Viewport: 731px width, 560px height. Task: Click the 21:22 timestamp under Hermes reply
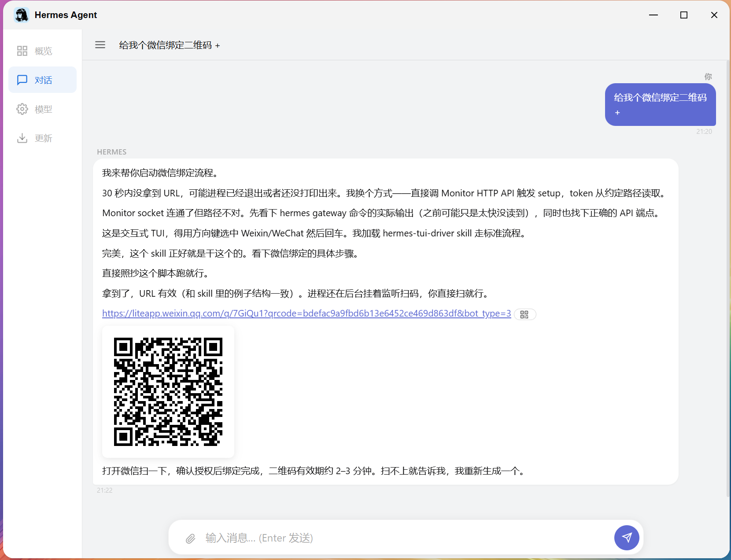[105, 490]
